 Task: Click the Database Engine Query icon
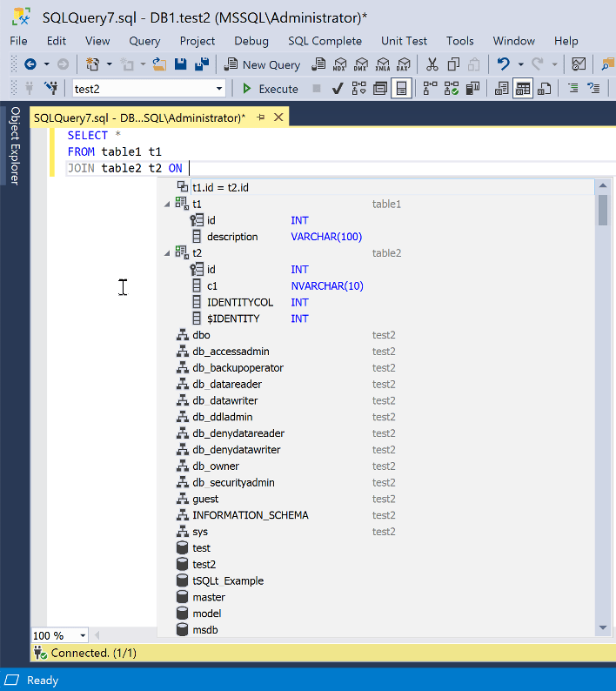point(318,64)
